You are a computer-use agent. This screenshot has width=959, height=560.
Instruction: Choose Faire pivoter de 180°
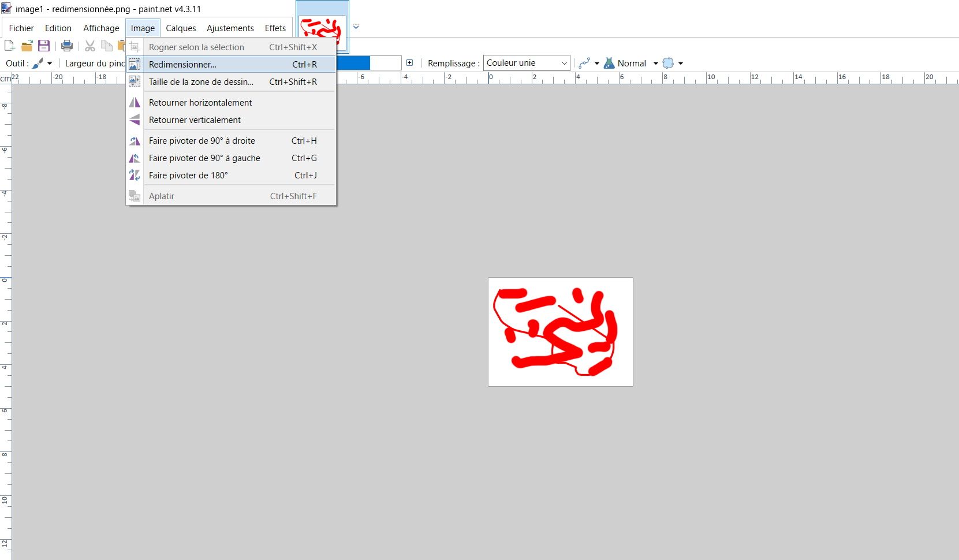tap(188, 175)
